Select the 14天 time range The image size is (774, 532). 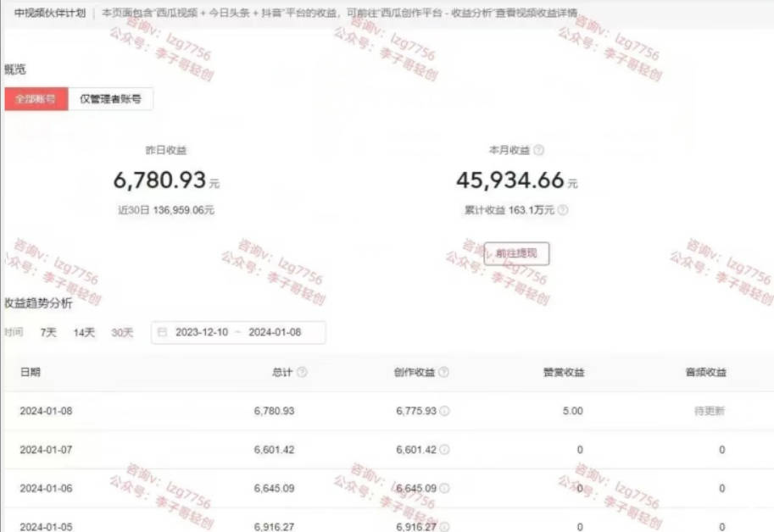coord(84,333)
